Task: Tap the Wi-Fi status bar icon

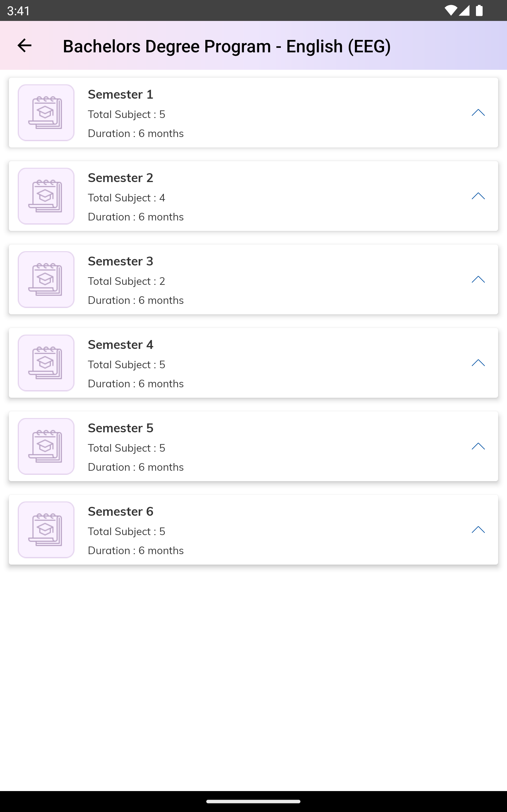Action: point(451,10)
